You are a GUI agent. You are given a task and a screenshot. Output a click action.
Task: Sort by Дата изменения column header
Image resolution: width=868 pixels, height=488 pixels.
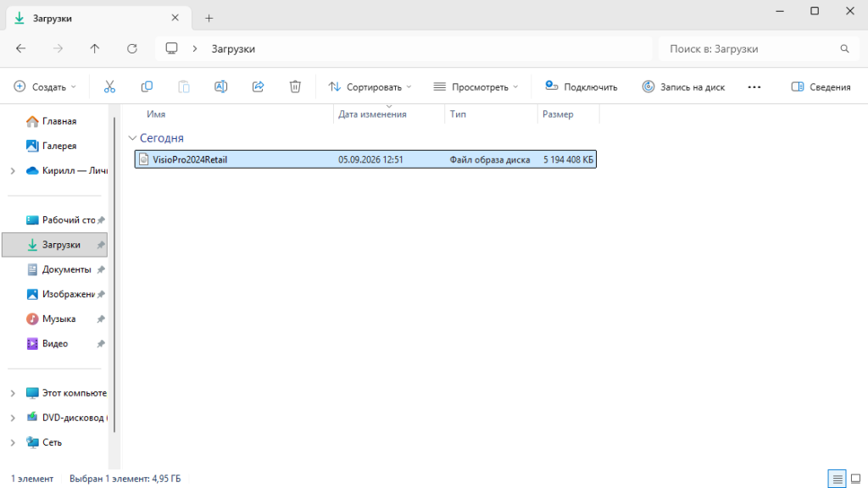coord(372,114)
